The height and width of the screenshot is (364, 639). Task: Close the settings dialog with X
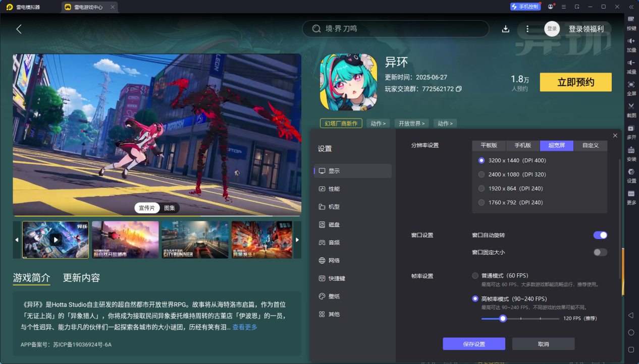[615, 136]
